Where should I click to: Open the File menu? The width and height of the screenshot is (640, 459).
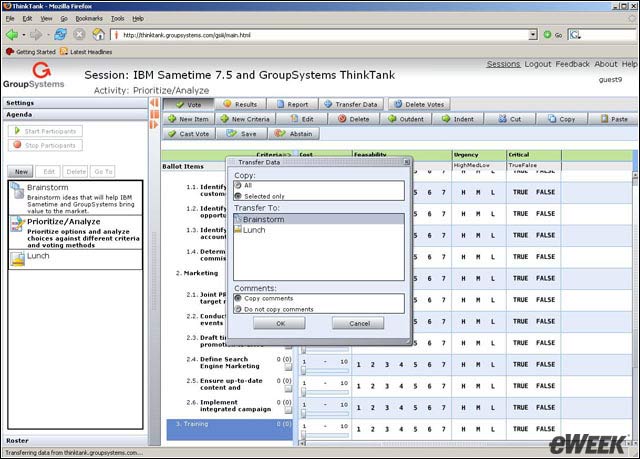tap(10, 18)
